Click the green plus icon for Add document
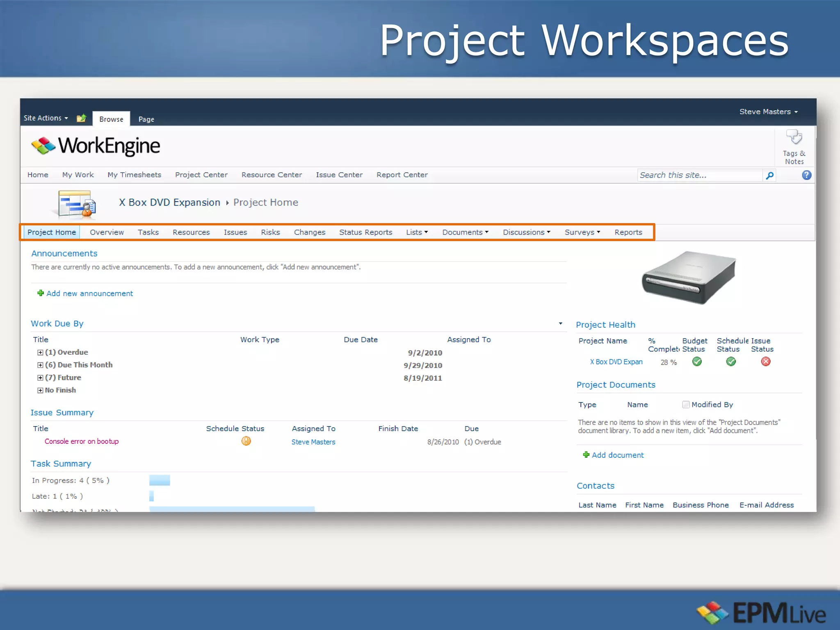This screenshot has height=630, width=840. [x=586, y=454]
